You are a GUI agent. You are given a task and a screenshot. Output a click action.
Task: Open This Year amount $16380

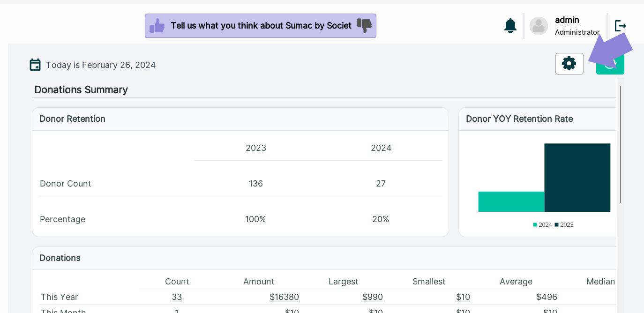coord(284,297)
